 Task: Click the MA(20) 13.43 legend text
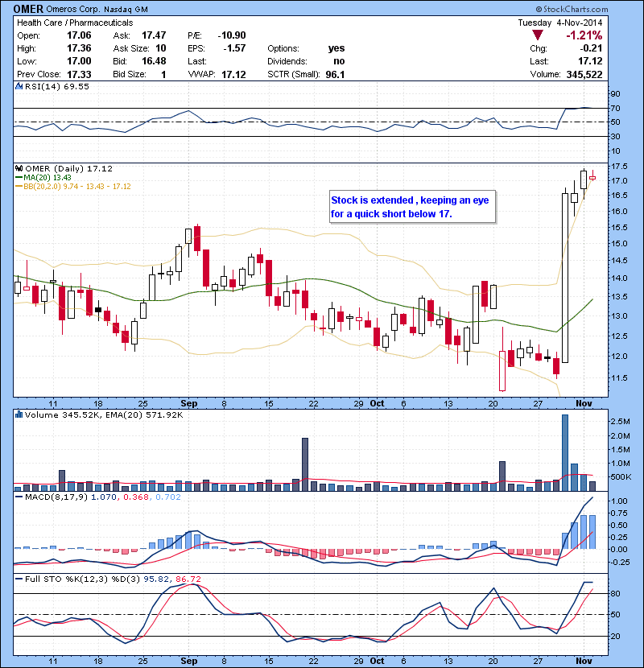coord(47,178)
